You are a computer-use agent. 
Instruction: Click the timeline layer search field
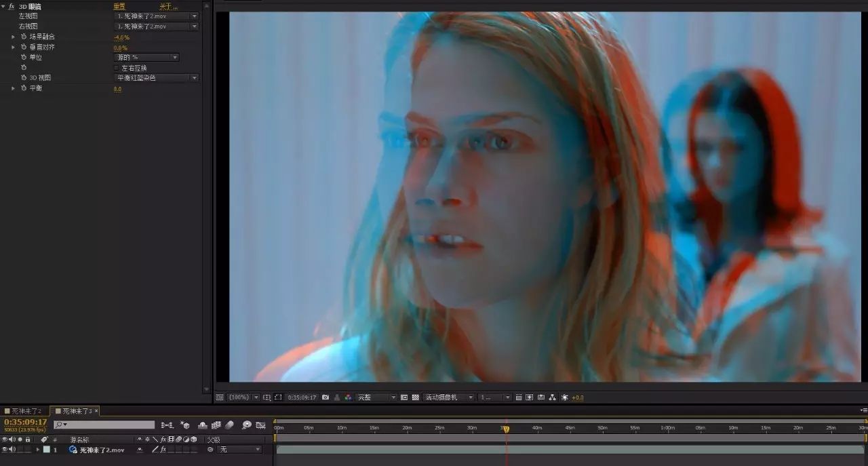point(104,425)
